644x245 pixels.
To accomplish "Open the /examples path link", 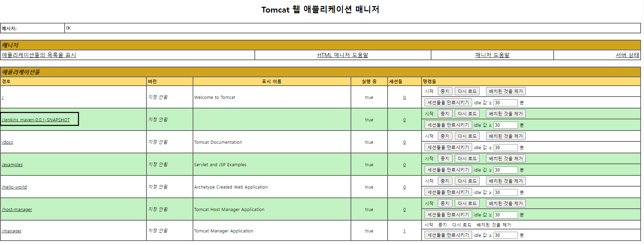I will pos(12,165).
